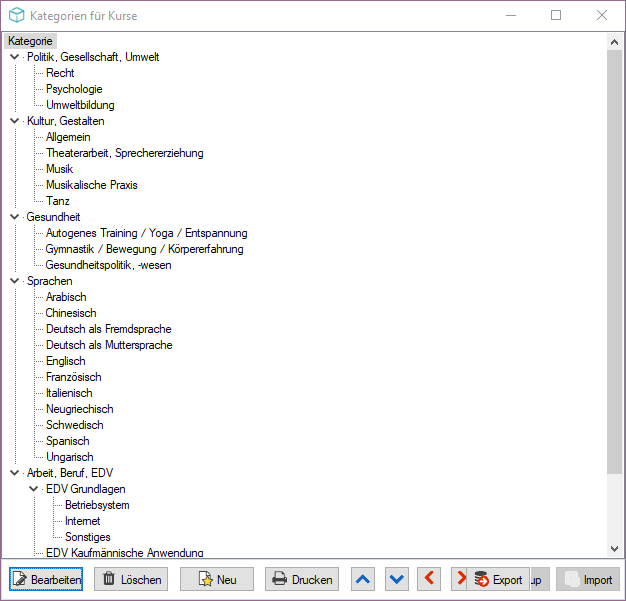Select the Englisch language
The height and width of the screenshot is (601, 626).
65,361
